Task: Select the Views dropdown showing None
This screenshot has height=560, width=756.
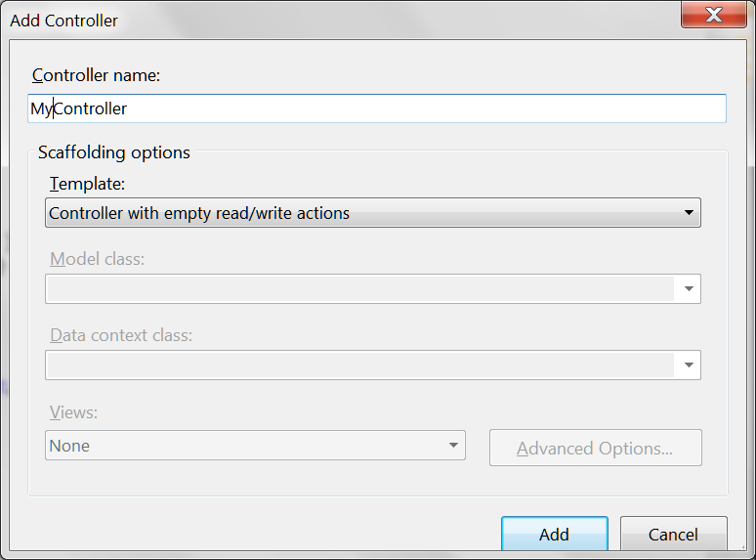Action: [244, 446]
